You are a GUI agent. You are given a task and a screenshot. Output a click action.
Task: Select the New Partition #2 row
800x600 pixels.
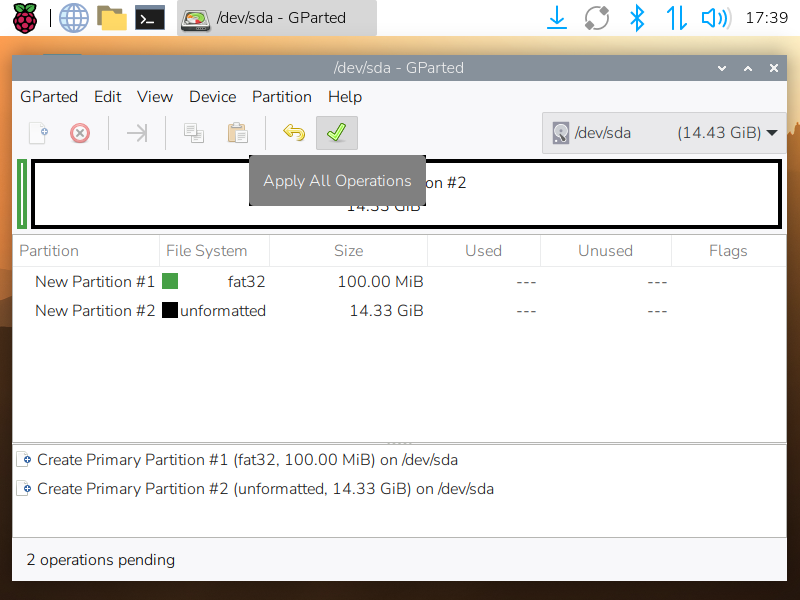[x=95, y=311]
